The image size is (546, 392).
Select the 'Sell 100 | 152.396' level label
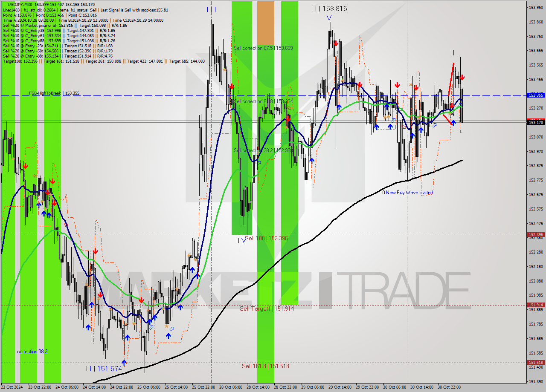(266, 238)
